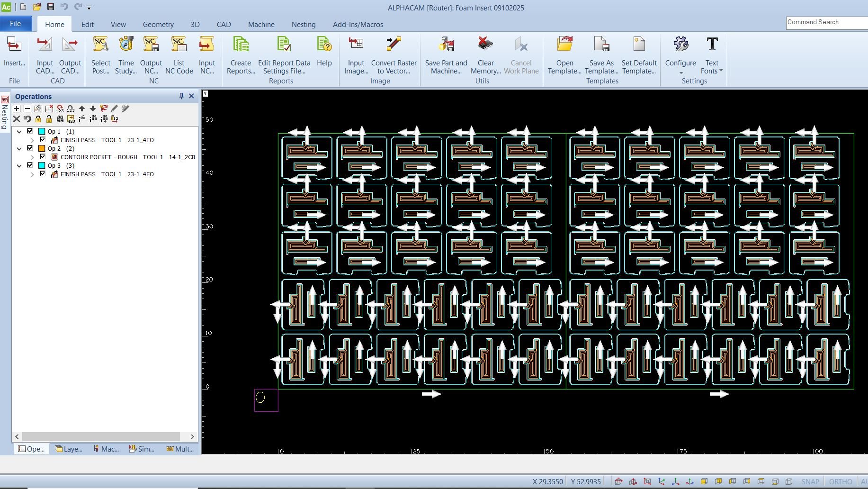Screen dimensions: 868x489
Task: Expand FINISH PASS under Op 3
Action: point(32,174)
